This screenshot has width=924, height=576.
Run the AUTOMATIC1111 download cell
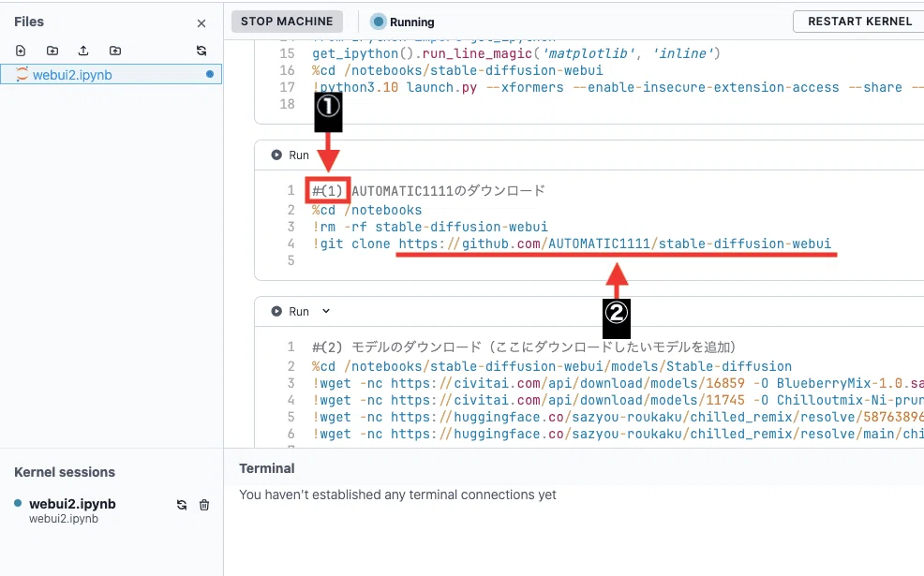coord(290,155)
